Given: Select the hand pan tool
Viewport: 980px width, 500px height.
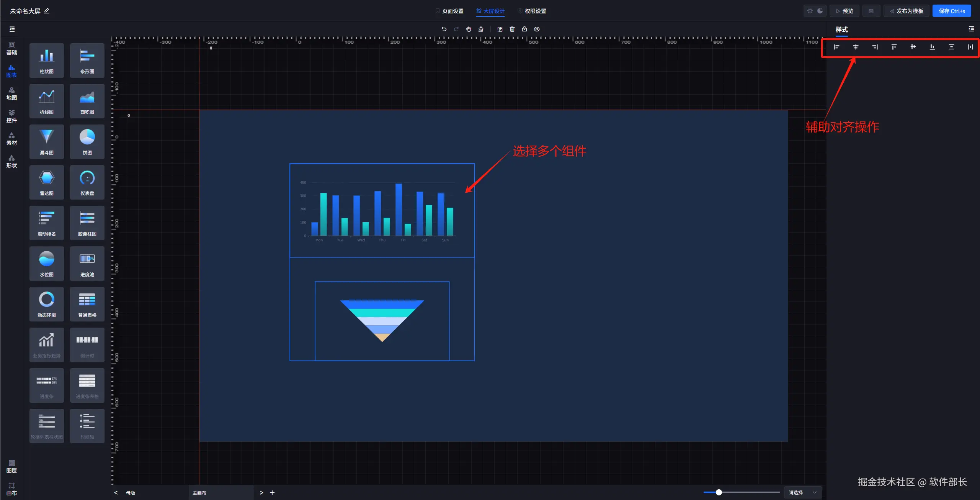Looking at the screenshot, I should [x=469, y=29].
